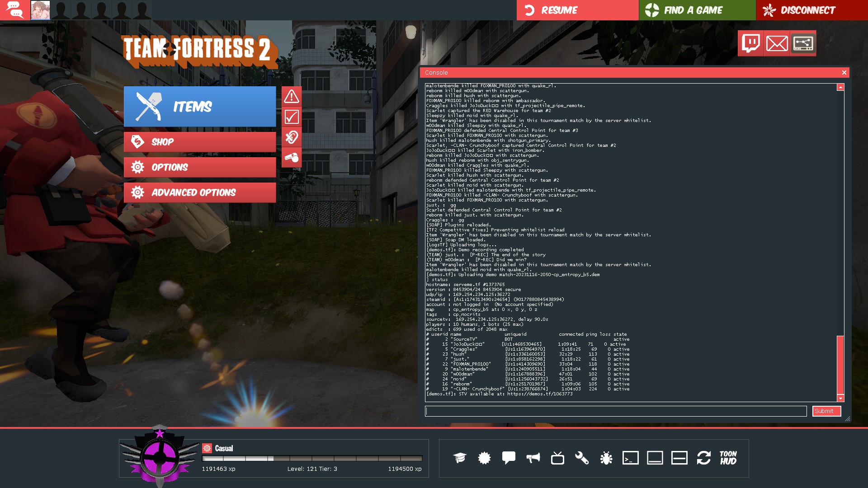Click the rectangle with middle bar icon

click(x=679, y=458)
